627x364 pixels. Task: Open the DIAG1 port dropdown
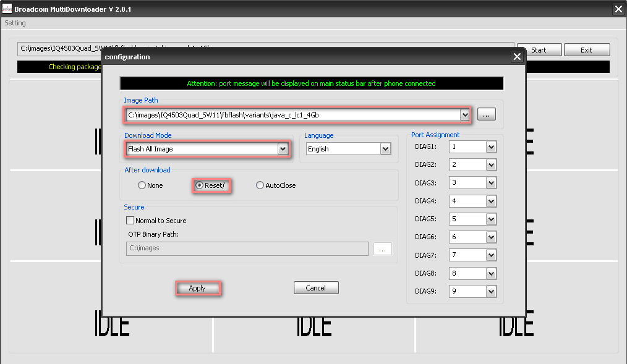tap(491, 146)
